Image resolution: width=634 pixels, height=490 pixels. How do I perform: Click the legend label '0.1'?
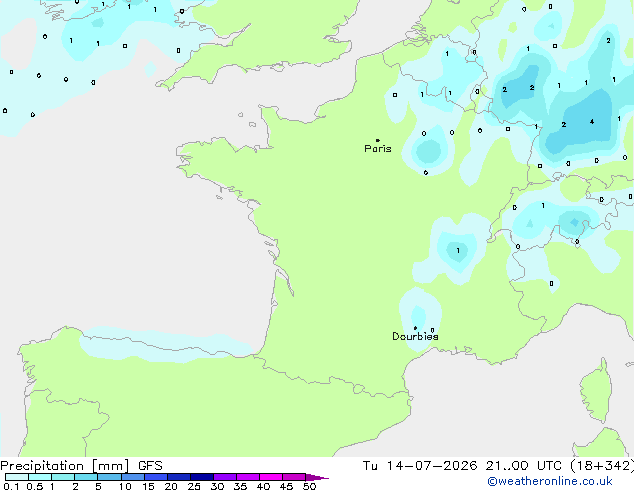point(11,486)
